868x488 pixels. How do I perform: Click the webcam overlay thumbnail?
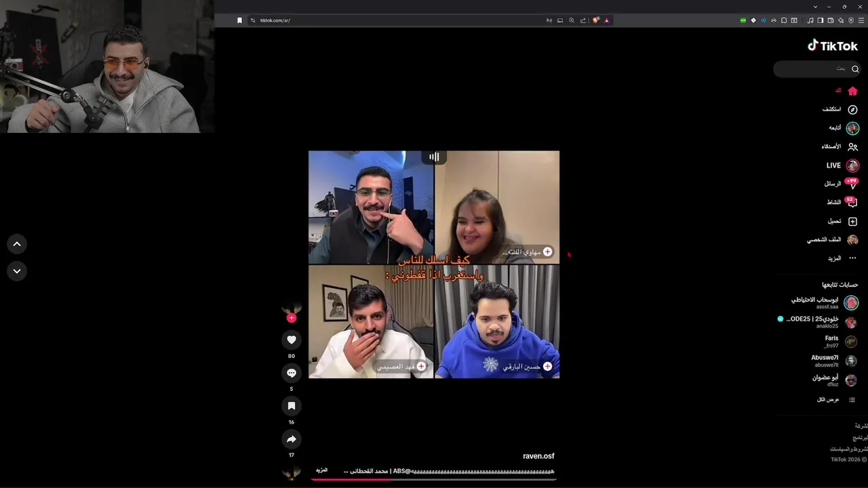107,66
